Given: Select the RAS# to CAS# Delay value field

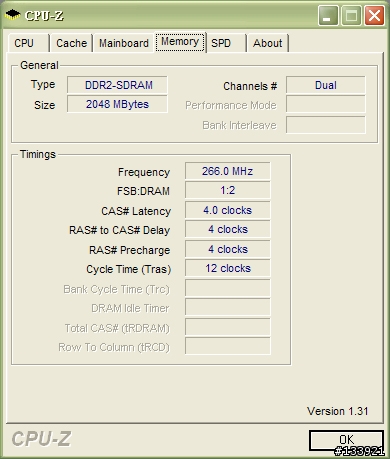Looking at the screenshot, I should click(228, 229).
